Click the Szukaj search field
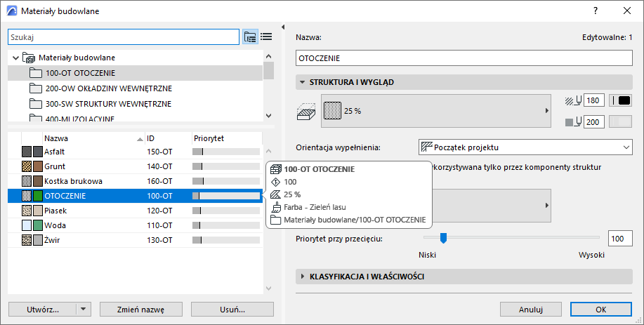The height and width of the screenshot is (325, 644). click(x=123, y=37)
